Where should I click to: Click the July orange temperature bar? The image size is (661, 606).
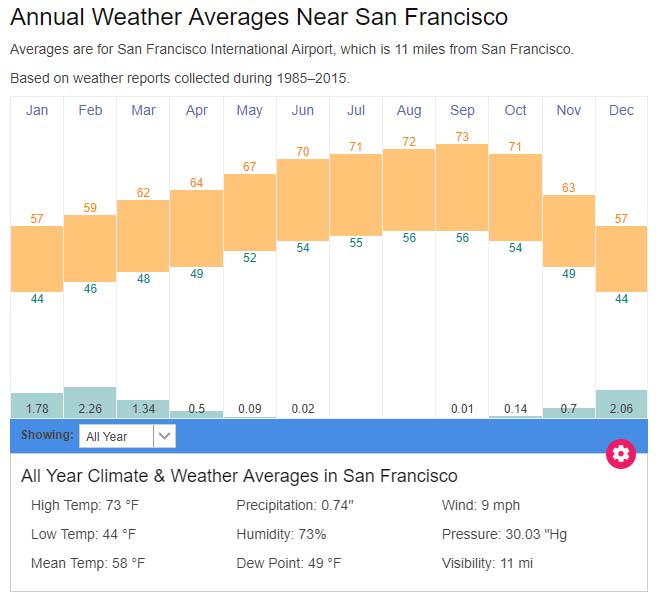coord(356,194)
